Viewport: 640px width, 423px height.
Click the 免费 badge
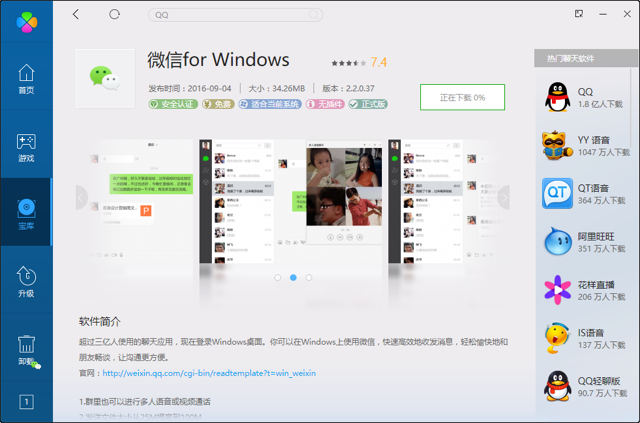[x=218, y=104]
